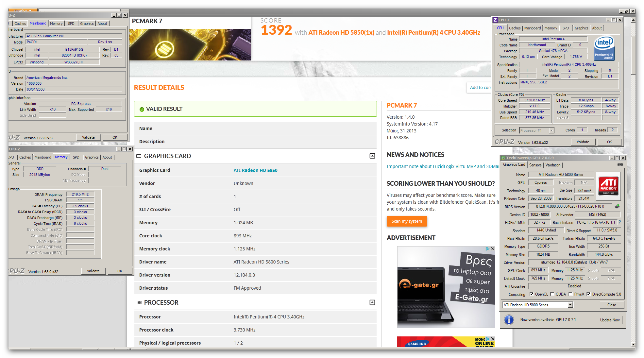Click the Intel Pentium 4 HT logo
Screen dimensions: 644x358
604,47
